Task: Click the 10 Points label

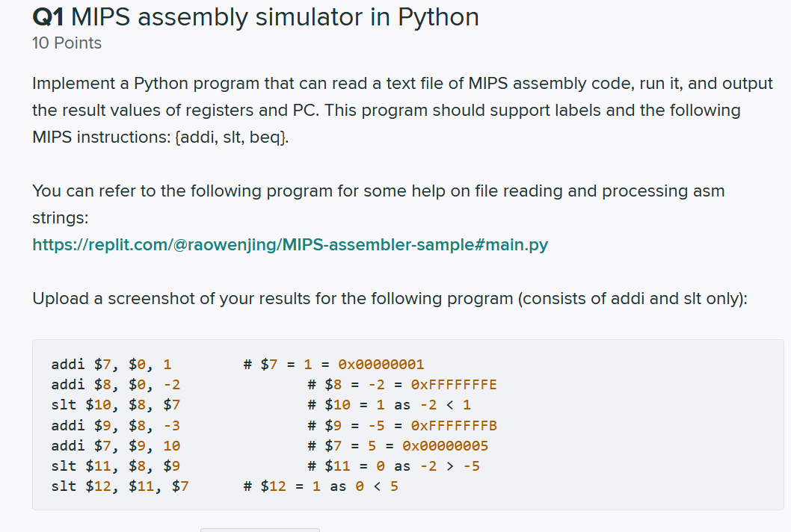Action: (x=67, y=43)
